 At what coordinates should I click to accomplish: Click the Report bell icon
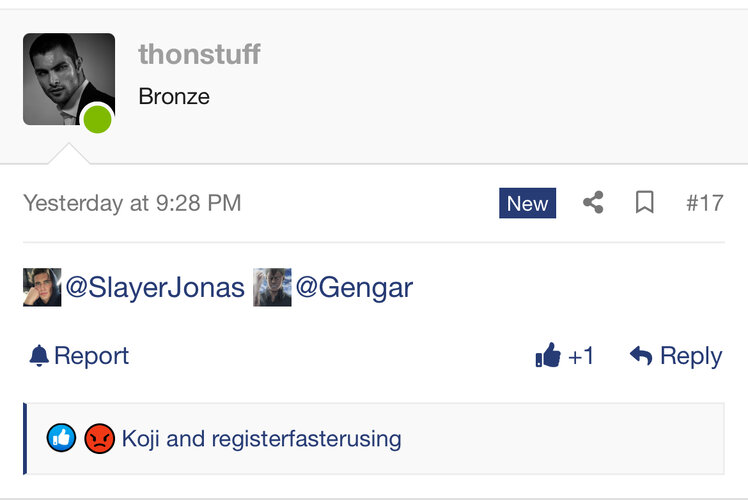39,356
